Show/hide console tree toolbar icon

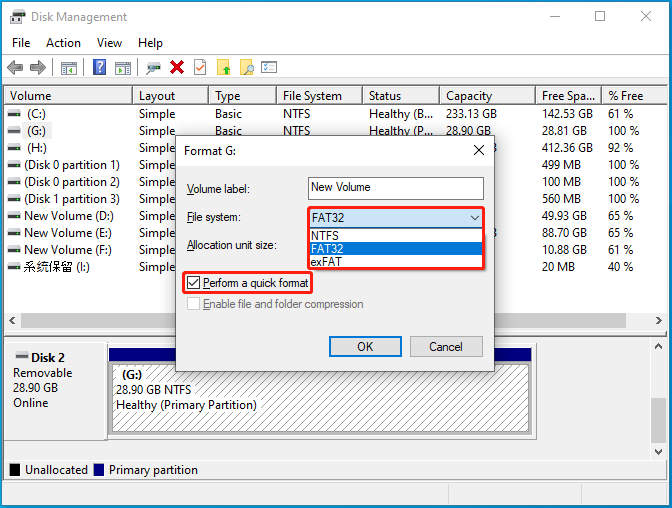(x=69, y=68)
